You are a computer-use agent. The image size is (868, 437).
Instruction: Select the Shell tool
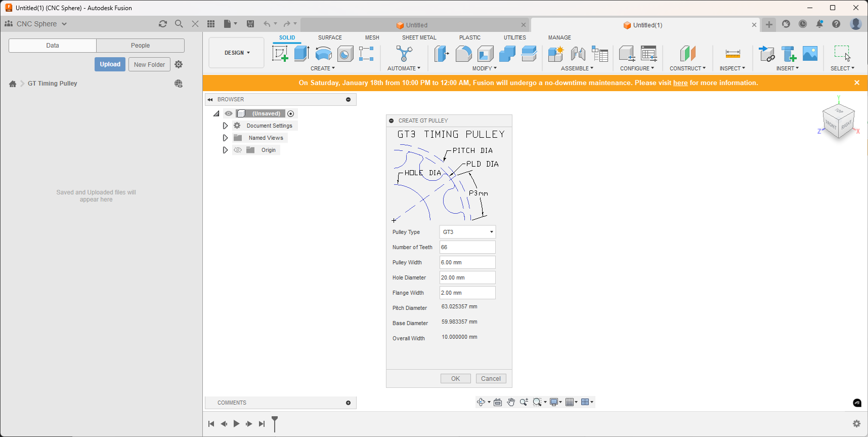tap(486, 54)
